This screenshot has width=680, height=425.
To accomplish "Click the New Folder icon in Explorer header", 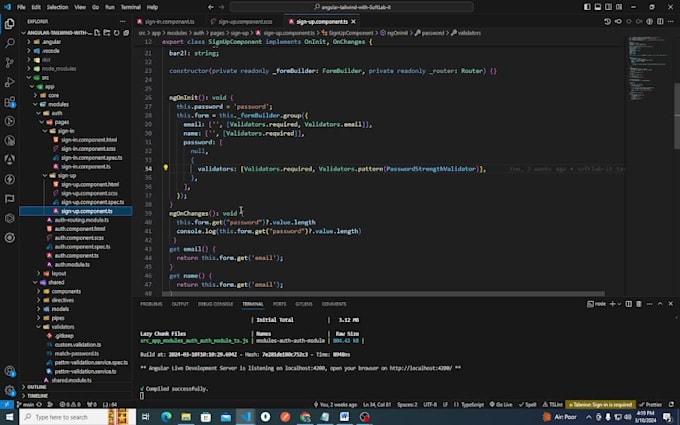I will tap(107, 33).
